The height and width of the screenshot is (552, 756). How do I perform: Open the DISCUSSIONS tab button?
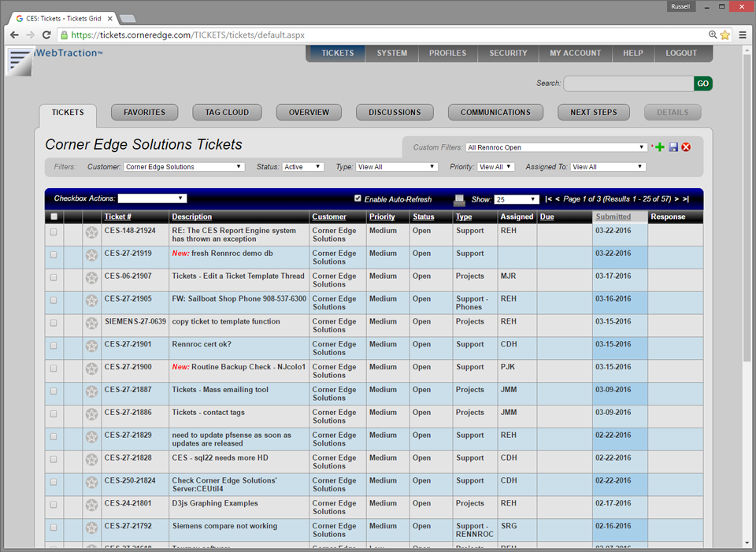point(395,113)
